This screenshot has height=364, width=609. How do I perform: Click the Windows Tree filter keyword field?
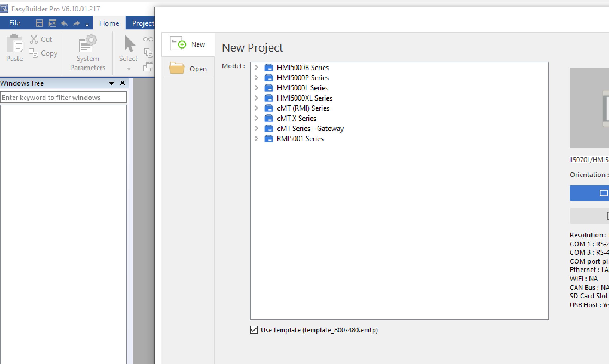tap(64, 97)
